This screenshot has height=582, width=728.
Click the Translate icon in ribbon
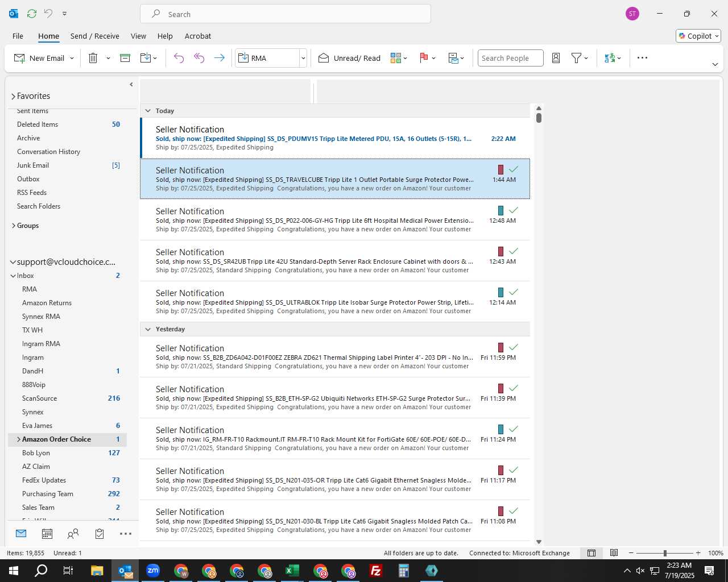pyautogui.click(x=610, y=58)
